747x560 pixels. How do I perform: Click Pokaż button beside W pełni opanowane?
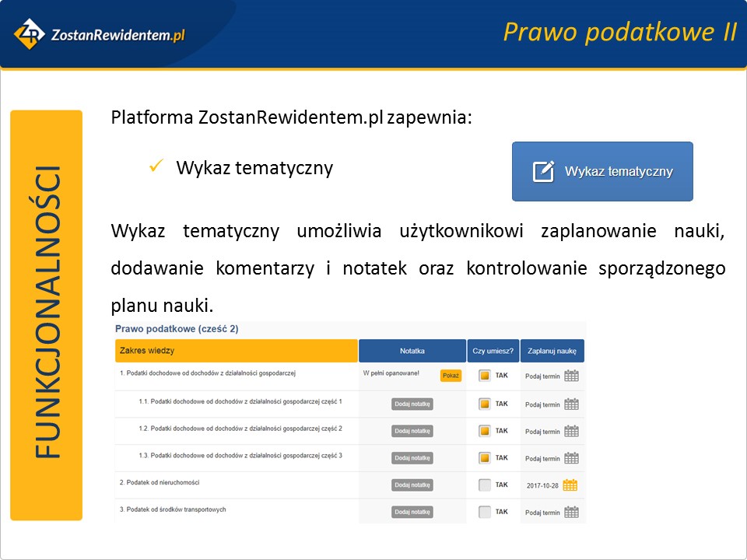[x=451, y=376]
